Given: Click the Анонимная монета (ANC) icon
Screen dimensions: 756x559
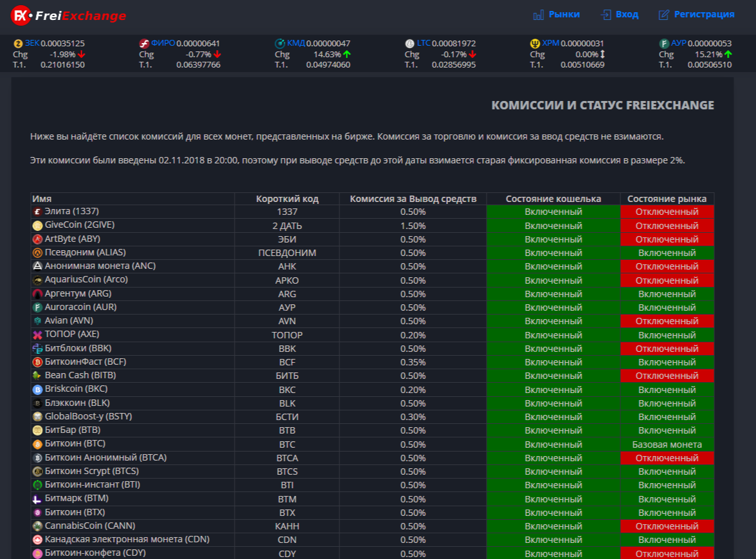Looking at the screenshot, I should [37, 266].
